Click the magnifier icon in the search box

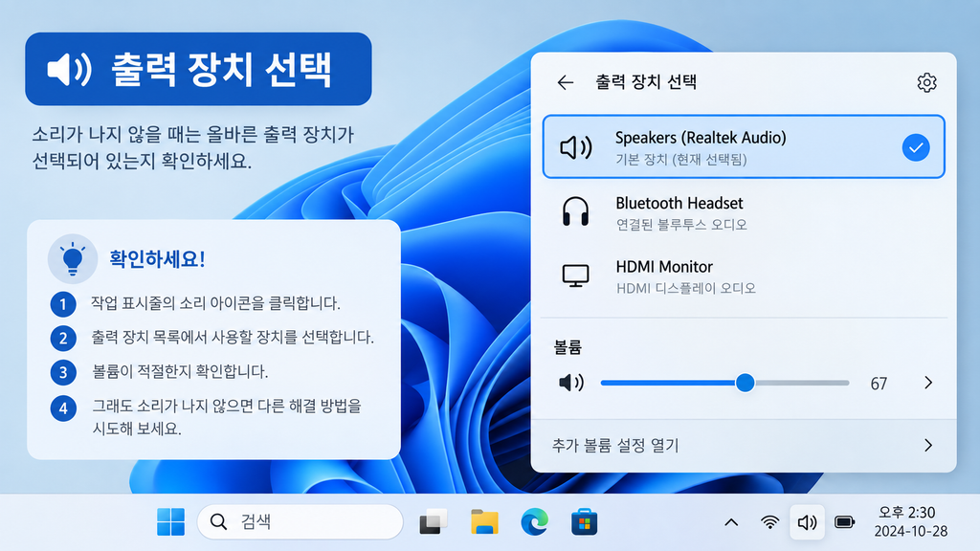tap(218, 521)
